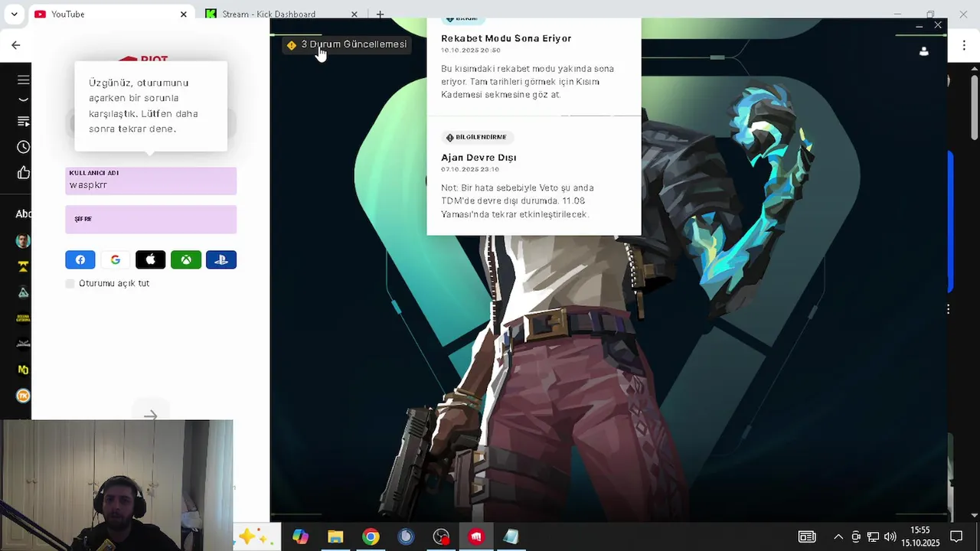Image resolution: width=980 pixels, height=551 pixels.
Task: Click the yellow MO channel avatar in sidebar
Action: [24, 370]
